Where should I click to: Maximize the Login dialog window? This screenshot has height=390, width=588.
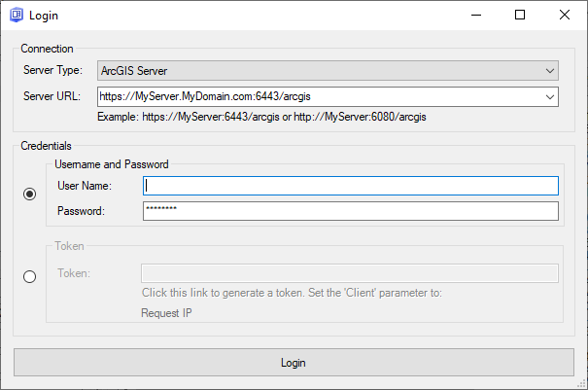tap(520, 16)
